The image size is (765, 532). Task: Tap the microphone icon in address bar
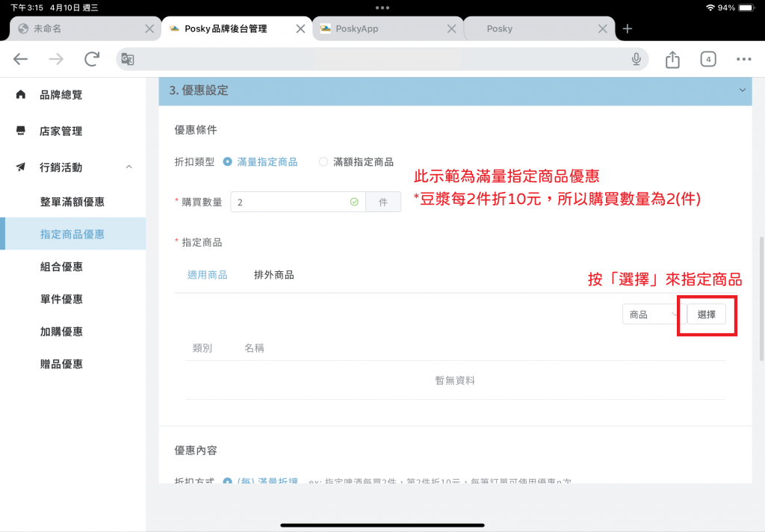(637, 59)
